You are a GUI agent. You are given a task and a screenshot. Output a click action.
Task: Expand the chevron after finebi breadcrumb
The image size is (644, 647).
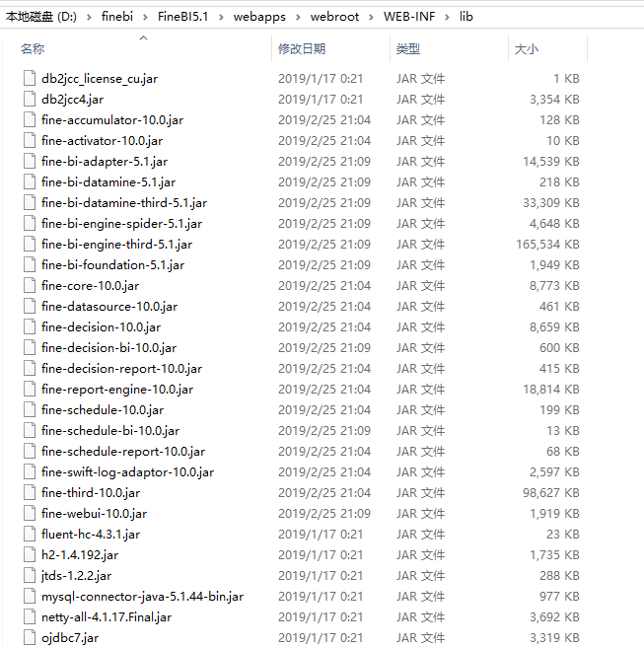145,17
